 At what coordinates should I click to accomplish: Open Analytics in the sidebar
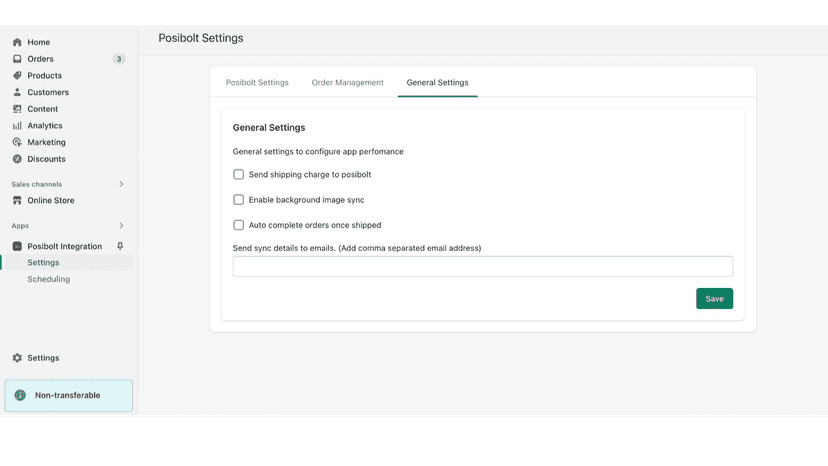45,125
